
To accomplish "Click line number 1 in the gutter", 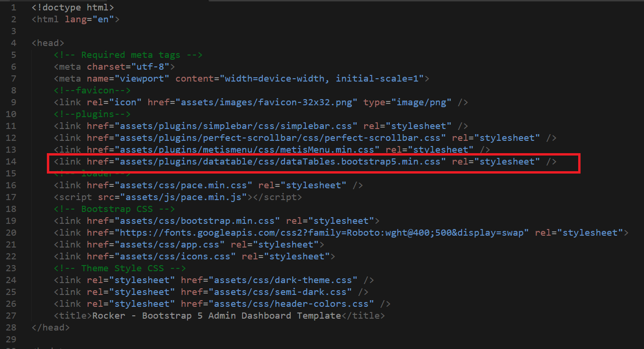I will [13, 8].
